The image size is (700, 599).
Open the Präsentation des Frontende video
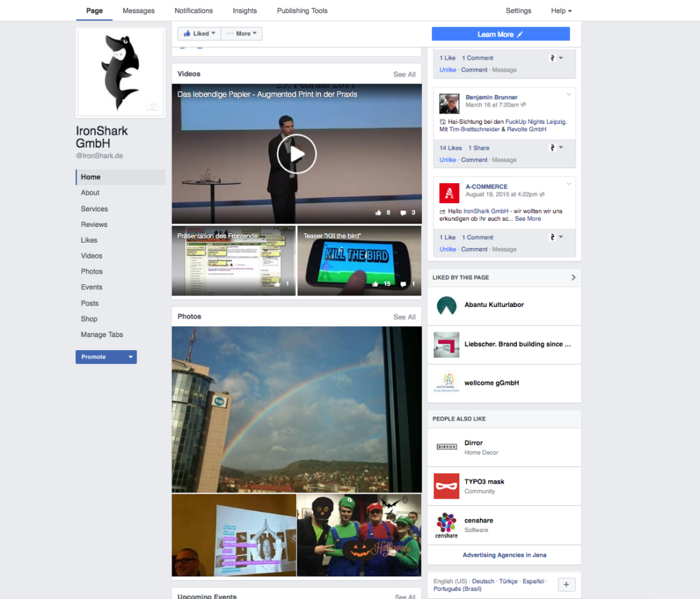click(234, 261)
